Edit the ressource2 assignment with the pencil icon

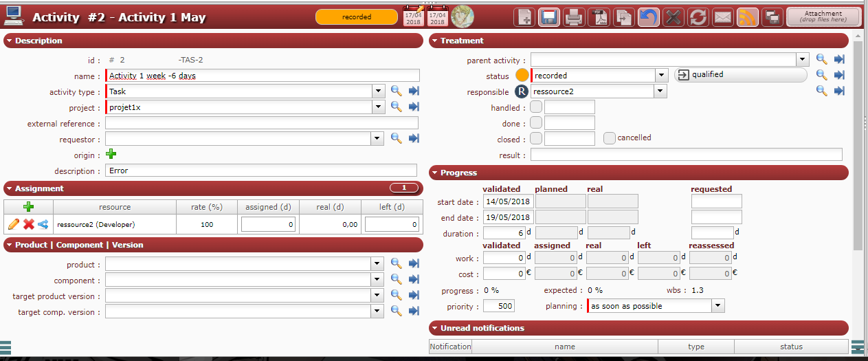click(14, 224)
